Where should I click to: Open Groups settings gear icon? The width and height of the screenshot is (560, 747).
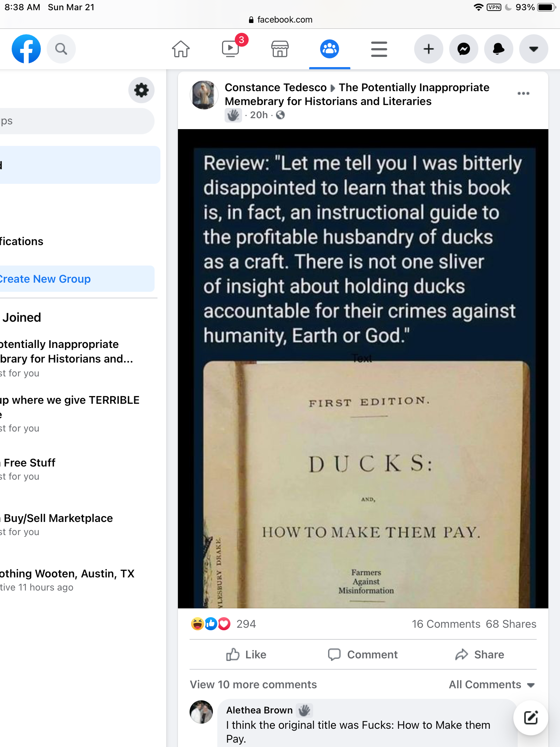tap(141, 90)
